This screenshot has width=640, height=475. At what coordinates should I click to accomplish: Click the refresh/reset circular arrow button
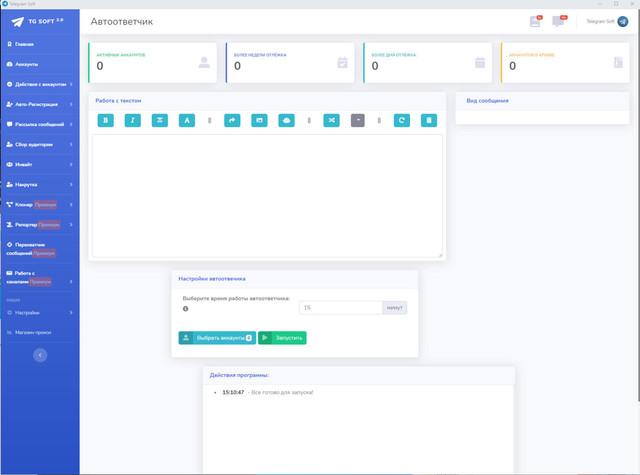[402, 120]
